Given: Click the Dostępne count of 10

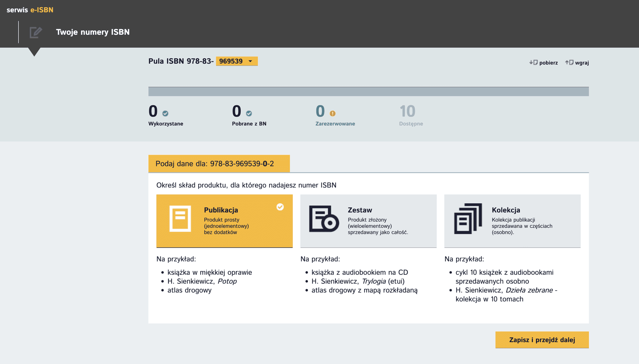Looking at the screenshot, I should point(407,111).
